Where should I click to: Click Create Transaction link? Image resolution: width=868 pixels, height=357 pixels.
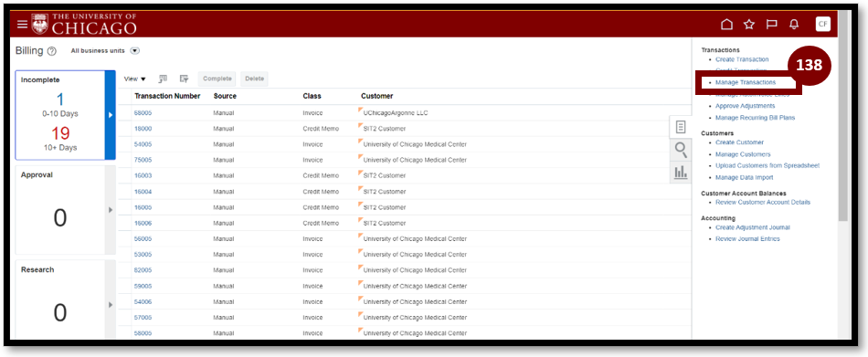tap(742, 59)
